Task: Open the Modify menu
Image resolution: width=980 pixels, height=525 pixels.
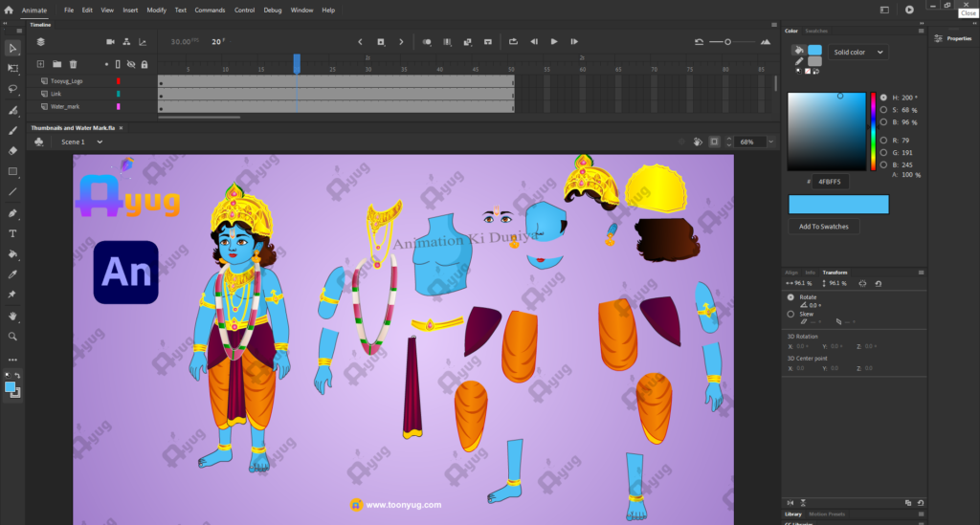Action: pyautogui.click(x=156, y=10)
